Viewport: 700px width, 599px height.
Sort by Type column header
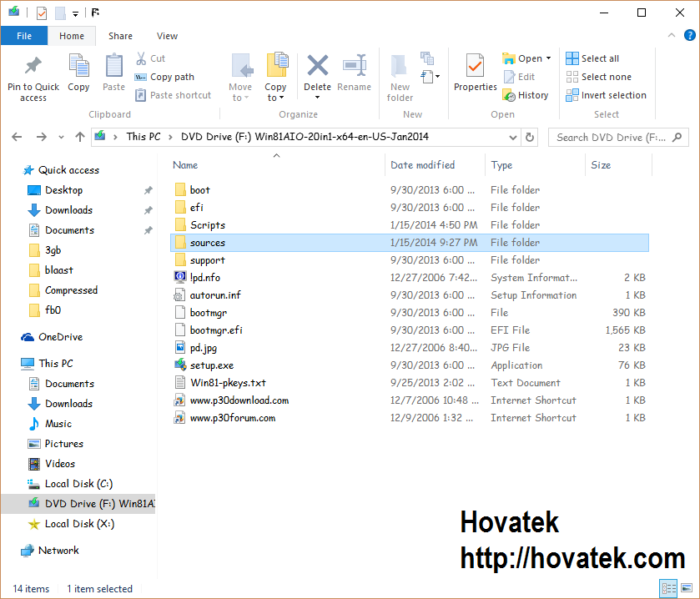click(x=536, y=164)
